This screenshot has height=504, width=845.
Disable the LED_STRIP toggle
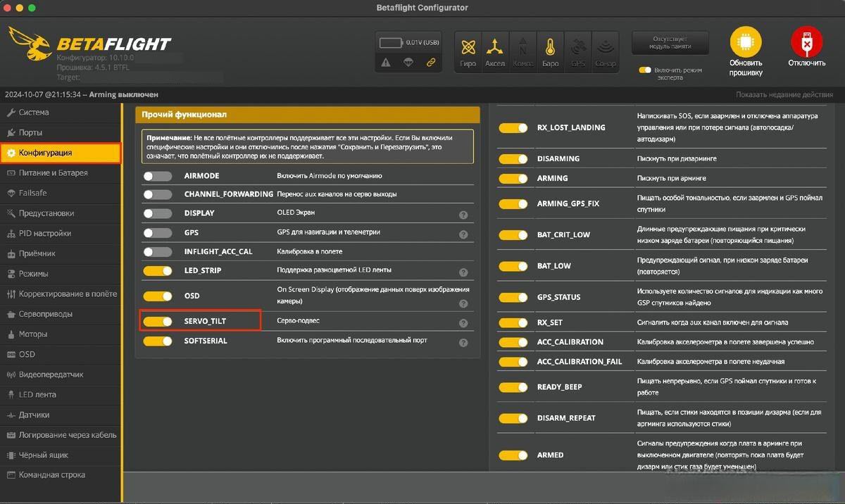(x=158, y=270)
